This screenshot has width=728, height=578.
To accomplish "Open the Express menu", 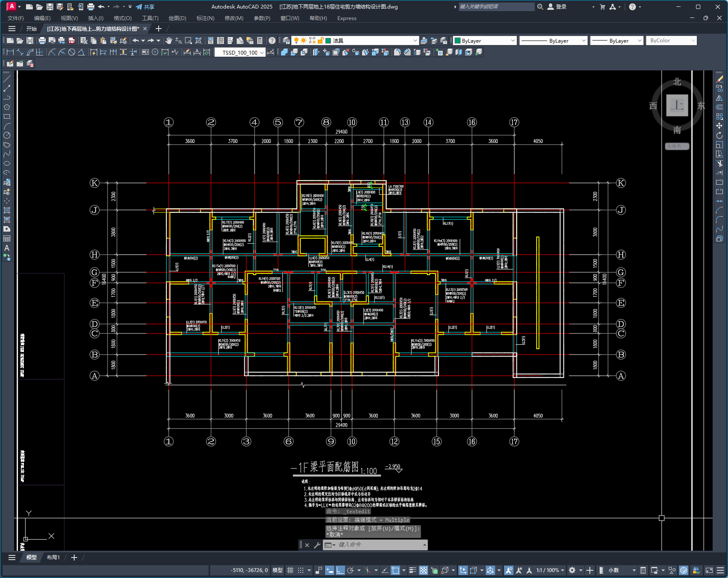I will [x=347, y=18].
